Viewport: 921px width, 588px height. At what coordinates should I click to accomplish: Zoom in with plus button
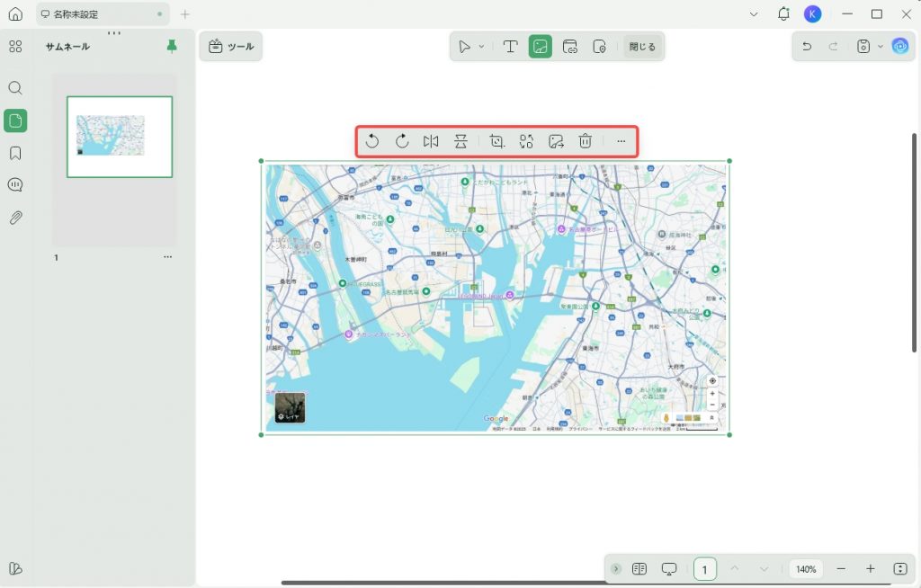pyautogui.click(x=871, y=568)
